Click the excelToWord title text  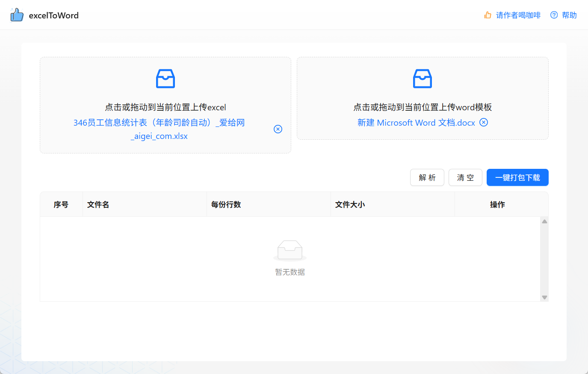click(x=53, y=15)
